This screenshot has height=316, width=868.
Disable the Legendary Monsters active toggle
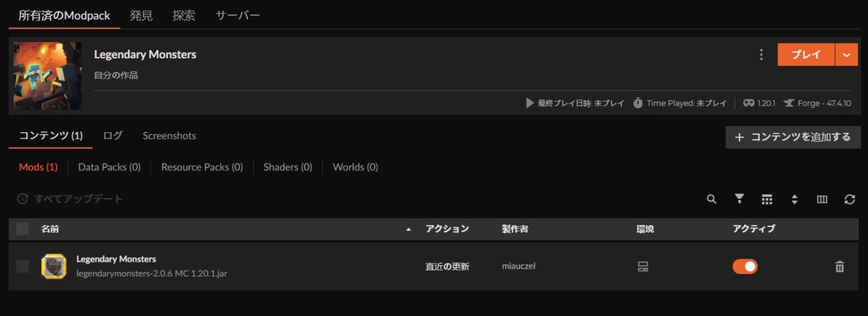745,266
